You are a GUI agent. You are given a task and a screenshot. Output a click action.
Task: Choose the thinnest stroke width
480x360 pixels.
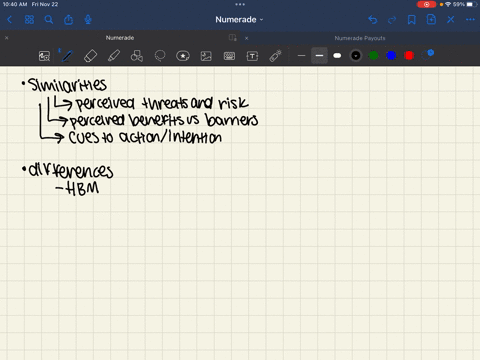pos(301,56)
